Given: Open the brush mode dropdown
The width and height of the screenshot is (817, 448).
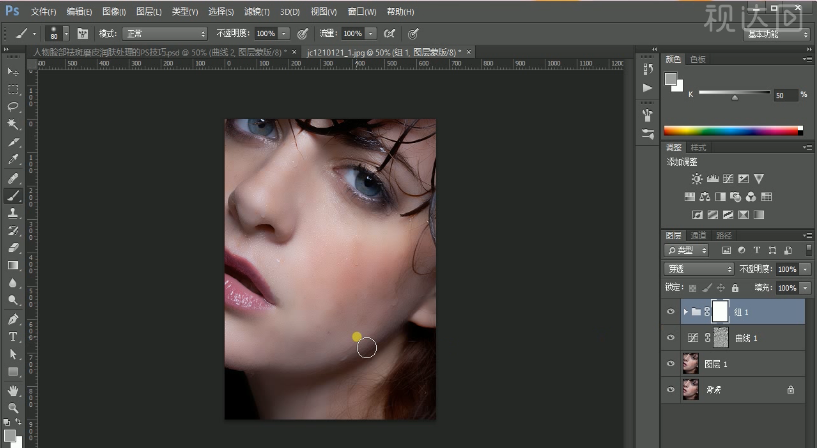Looking at the screenshot, I should click(x=165, y=34).
